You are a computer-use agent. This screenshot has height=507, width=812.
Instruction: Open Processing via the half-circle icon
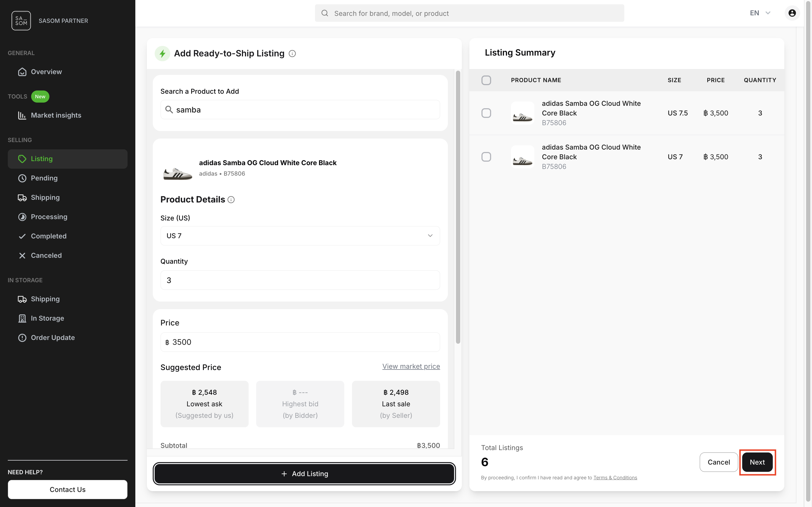[22, 217]
